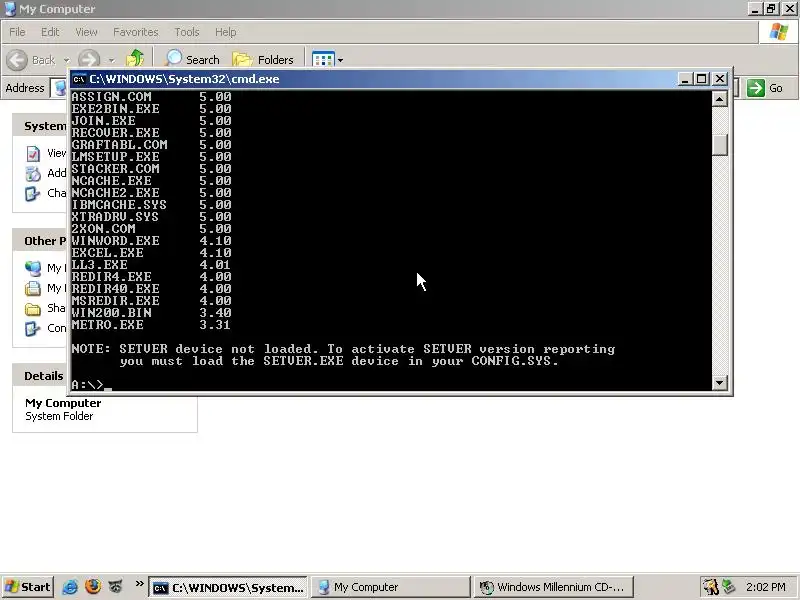This screenshot has width=800, height=600.
Task: Go up one folder level icon
Action: [135, 59]
